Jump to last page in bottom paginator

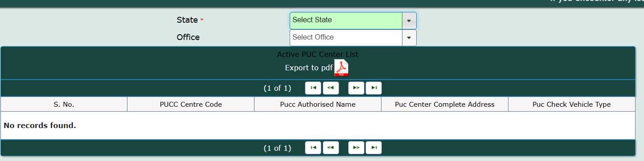373,148
